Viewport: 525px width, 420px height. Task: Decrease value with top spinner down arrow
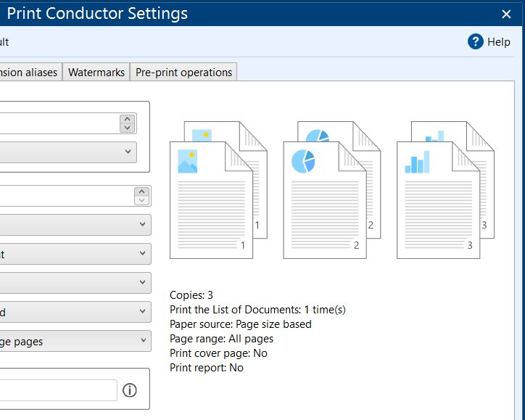[x=128, y=128]
